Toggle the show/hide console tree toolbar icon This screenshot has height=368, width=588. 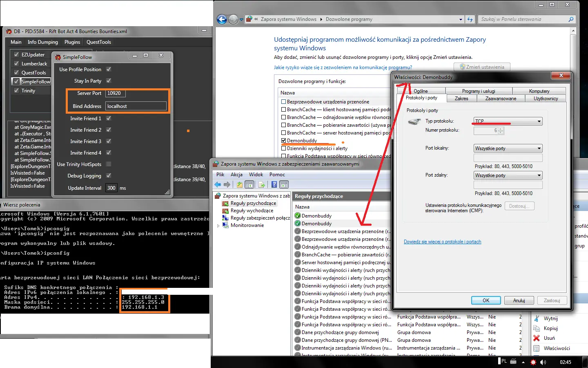(x=249, y=184)
